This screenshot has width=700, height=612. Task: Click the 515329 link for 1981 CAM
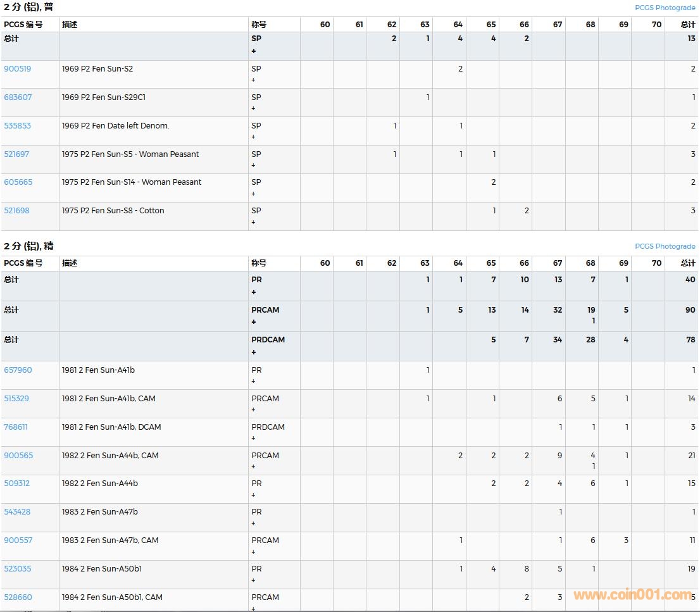(16, 399)
